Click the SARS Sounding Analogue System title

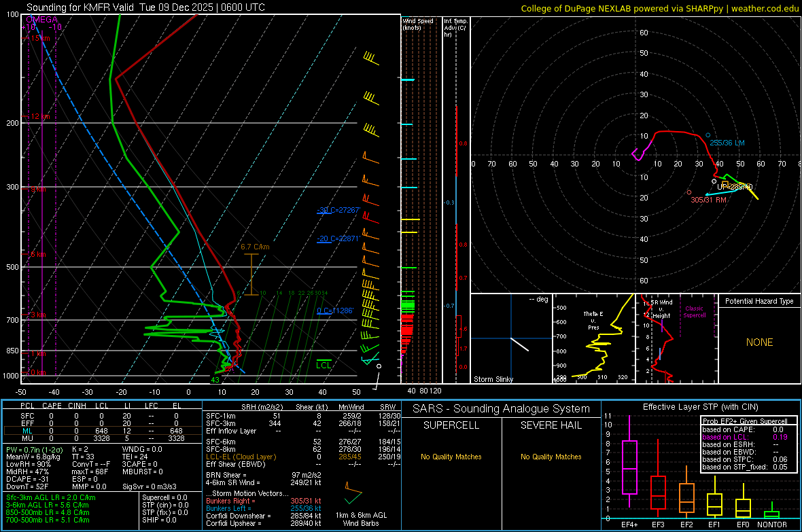[x=502, y=409]
